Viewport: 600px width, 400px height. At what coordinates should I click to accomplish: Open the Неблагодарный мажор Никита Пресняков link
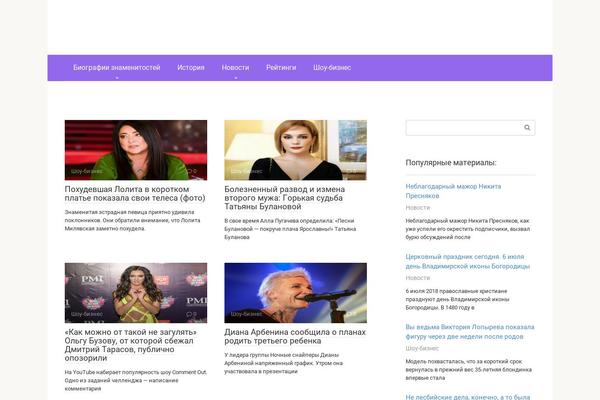pos(453,191)
